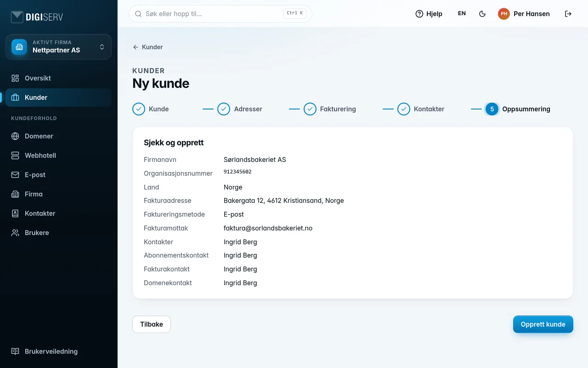Open E-post in the sidebar
The image size is (588, 368).
click(58, 175)
